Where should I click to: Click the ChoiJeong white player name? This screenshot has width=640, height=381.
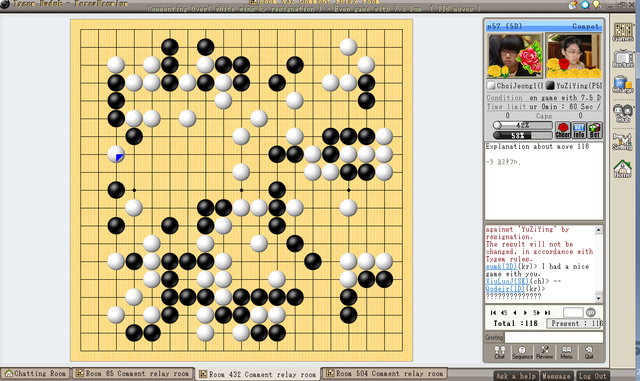coord(519,86)
